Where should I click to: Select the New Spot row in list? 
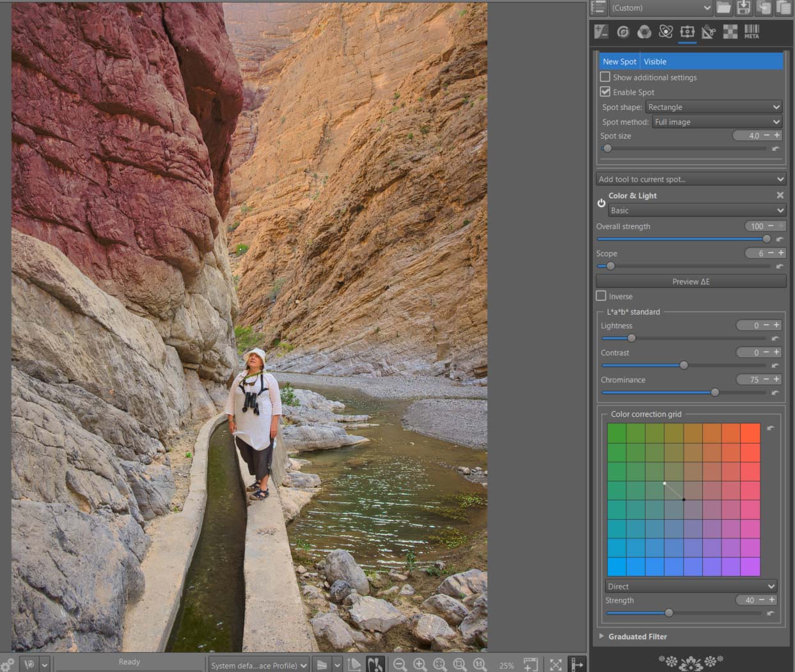click(x=619, y=61)
